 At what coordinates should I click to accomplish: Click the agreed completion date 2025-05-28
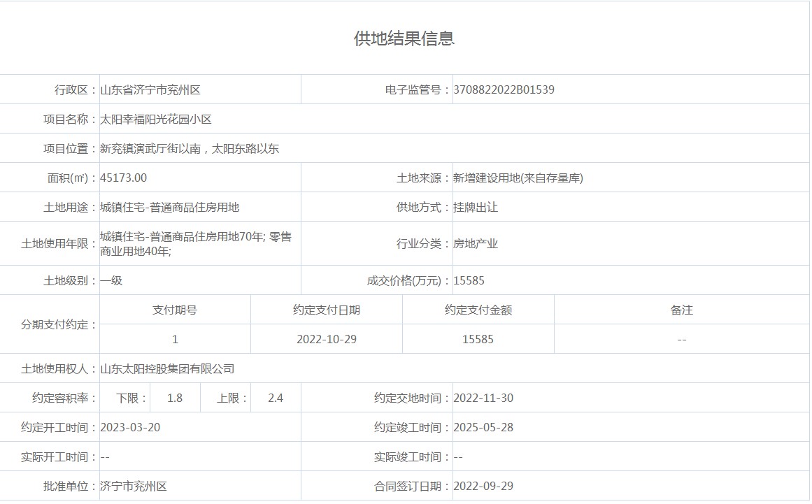(x=483, y=427)
